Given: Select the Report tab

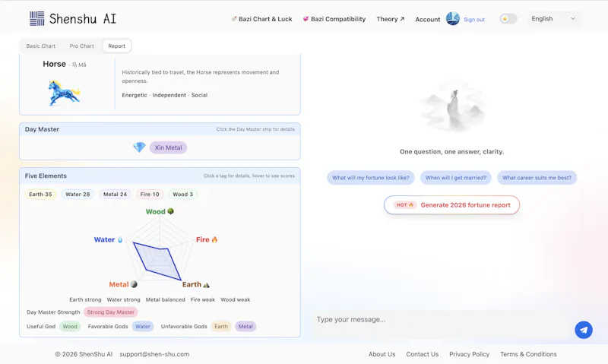Looking at the screenshot, I should pyautogui.click(x=117, y=46).
